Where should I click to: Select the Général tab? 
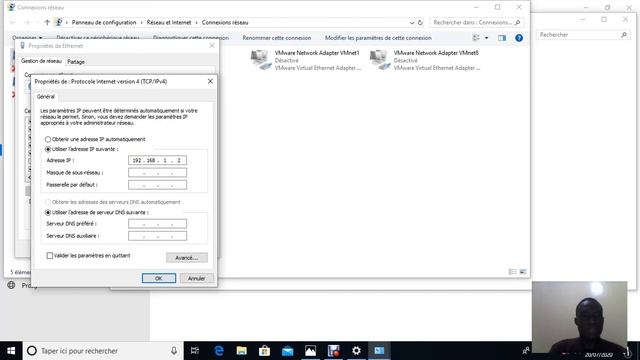coord(46,97)
